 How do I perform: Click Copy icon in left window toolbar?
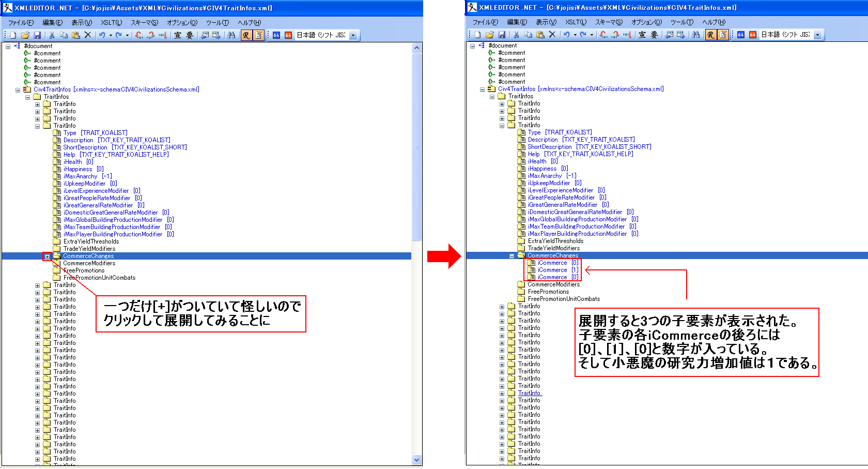[x=64, y=35]
